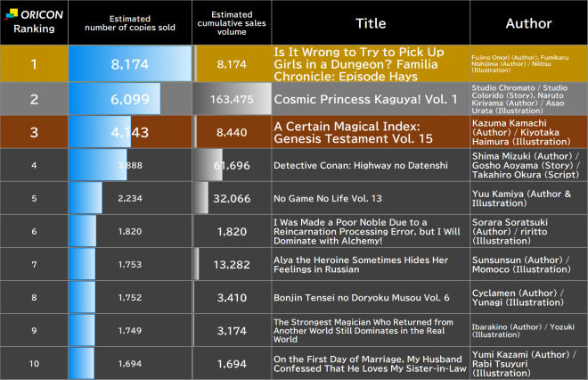Image resolution: width=588 pixels, height=380 pixels.
Task: Select title 'Is It Wrong to Try to Pick Up Girls'
Action: (358, 64)
